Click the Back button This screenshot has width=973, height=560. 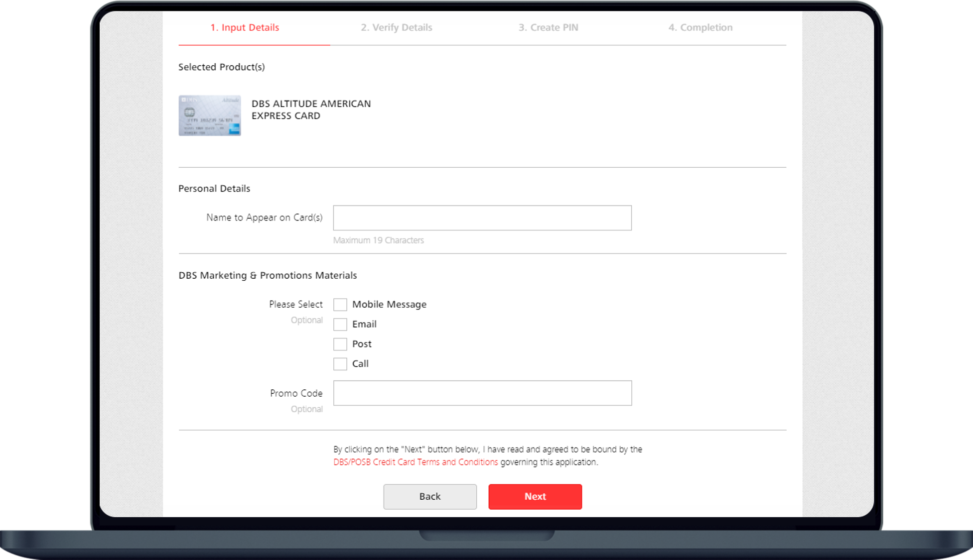coord(429,496)
